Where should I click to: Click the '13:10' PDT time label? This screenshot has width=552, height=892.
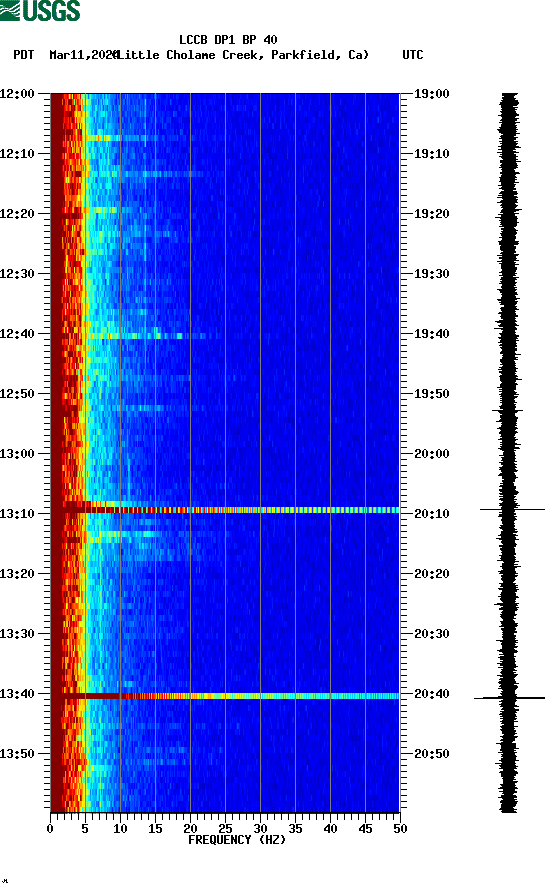[x=18, y=514]
